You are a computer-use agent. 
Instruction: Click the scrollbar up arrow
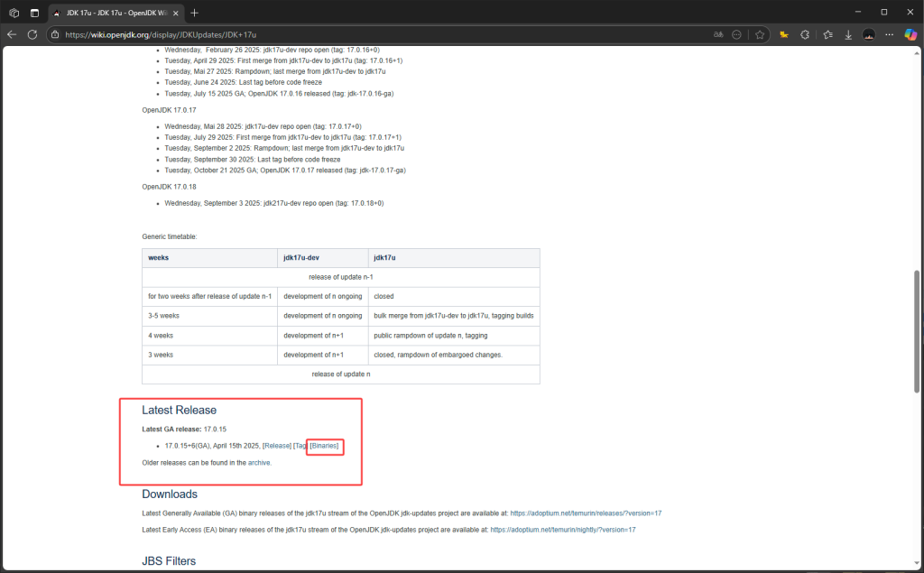tap(917, 53)
